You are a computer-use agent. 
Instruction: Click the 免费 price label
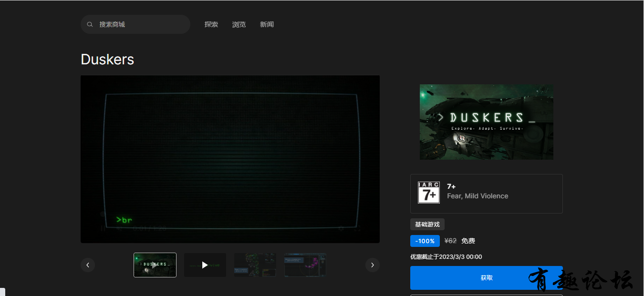tap(468, 241)
